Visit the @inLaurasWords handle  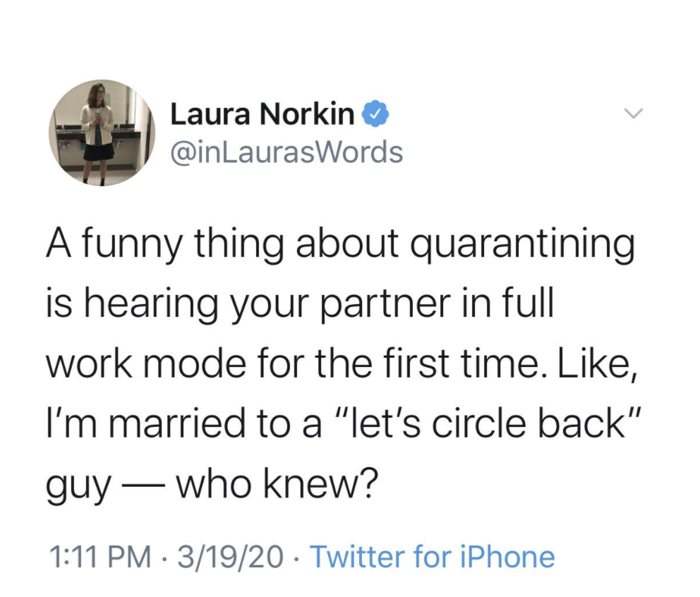286,152
